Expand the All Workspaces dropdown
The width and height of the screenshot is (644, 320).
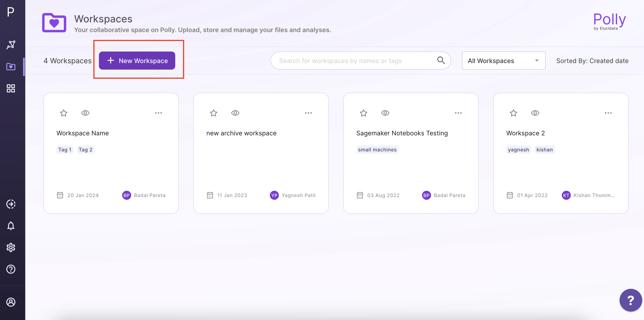click(504, 61)
